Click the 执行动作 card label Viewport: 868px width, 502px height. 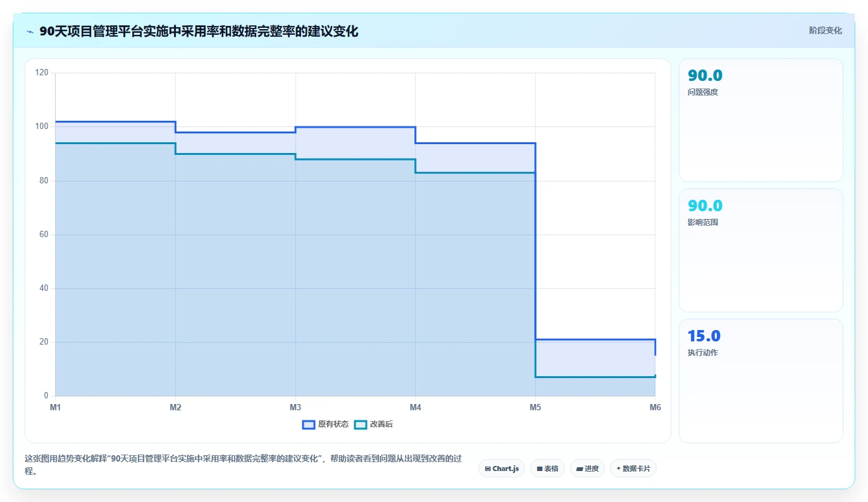click(x=703, y=353)
